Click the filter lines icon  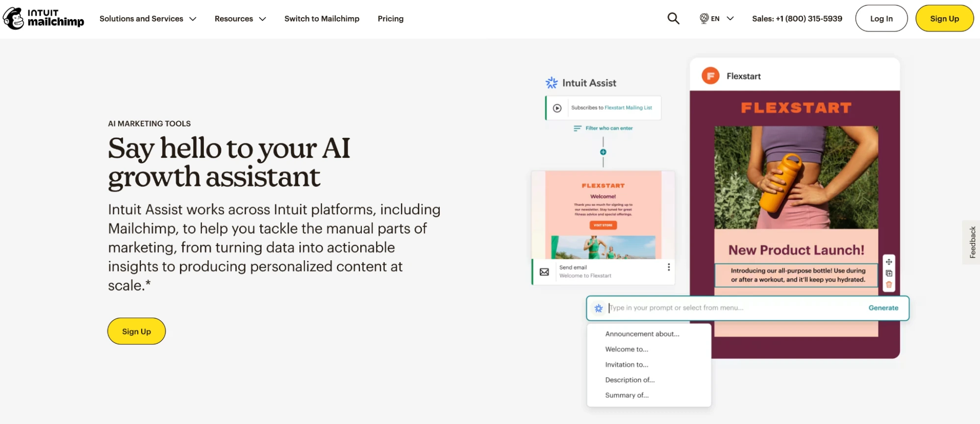pos(578,128)
